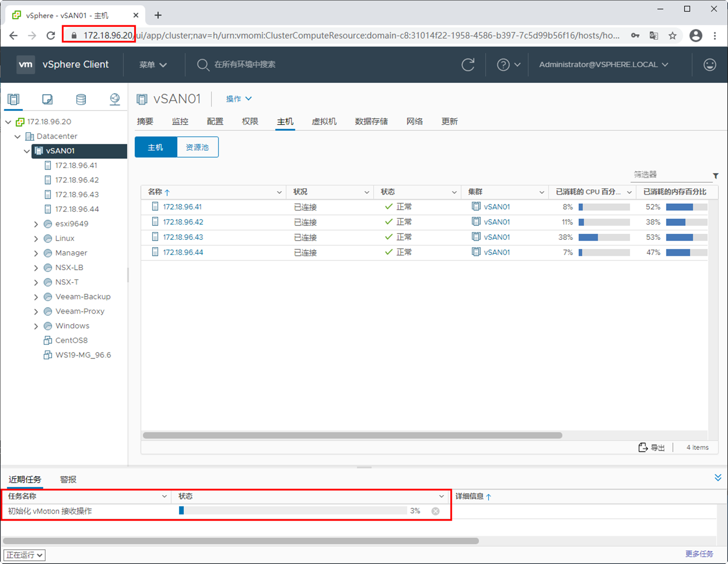
Task: Open the Networking inventory view icon
Action: 115,99
